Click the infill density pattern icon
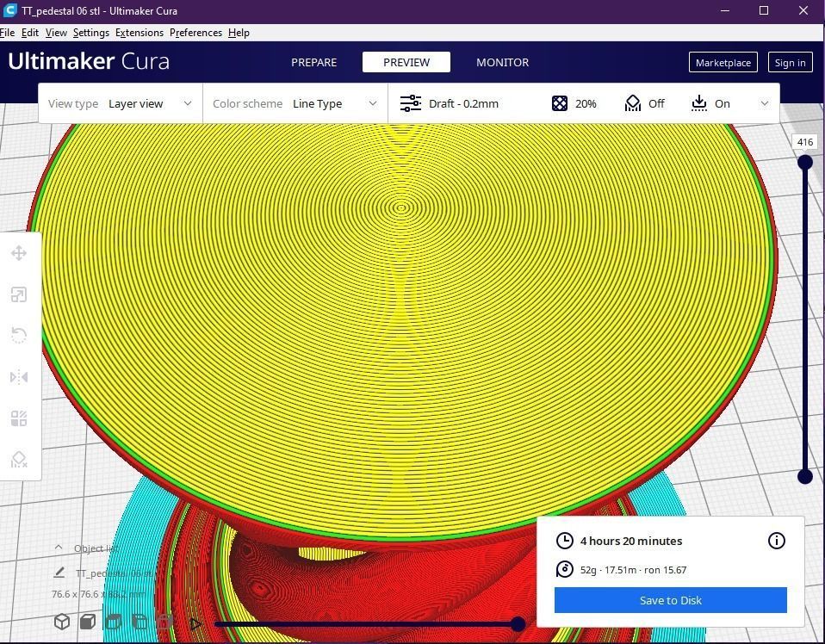 pos(559,103)
